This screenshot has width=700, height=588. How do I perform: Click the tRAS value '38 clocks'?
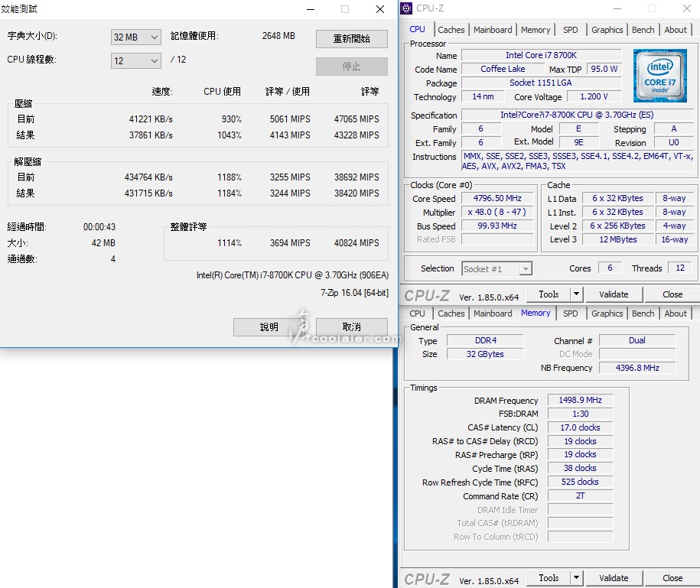click(x=580, y=468)
